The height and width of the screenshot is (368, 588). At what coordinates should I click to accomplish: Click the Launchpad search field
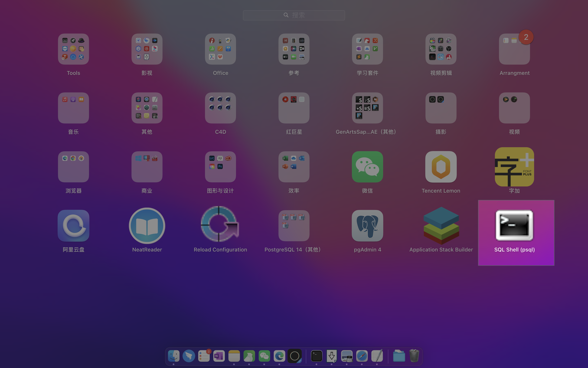[x=294, y=15]
